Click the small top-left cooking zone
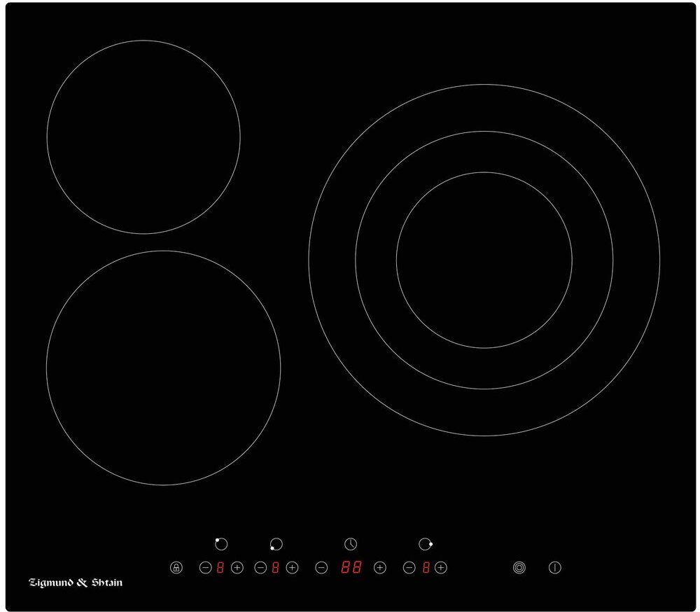700x612 pixels. pos(143,137)
